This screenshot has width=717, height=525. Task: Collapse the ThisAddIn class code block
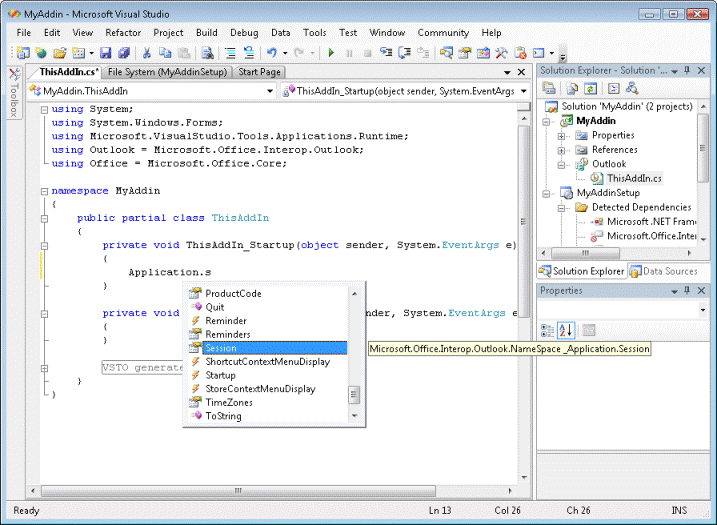(x=44, y=219)
